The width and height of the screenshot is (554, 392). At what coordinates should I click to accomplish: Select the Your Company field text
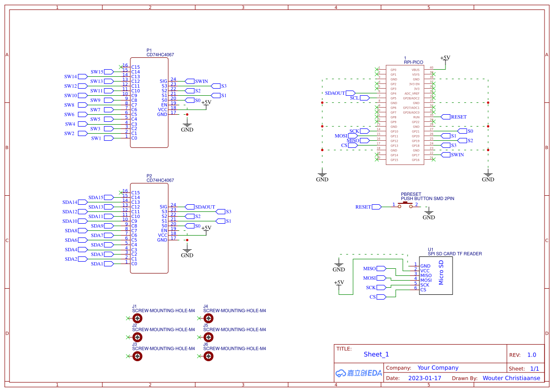pos(437,367)
